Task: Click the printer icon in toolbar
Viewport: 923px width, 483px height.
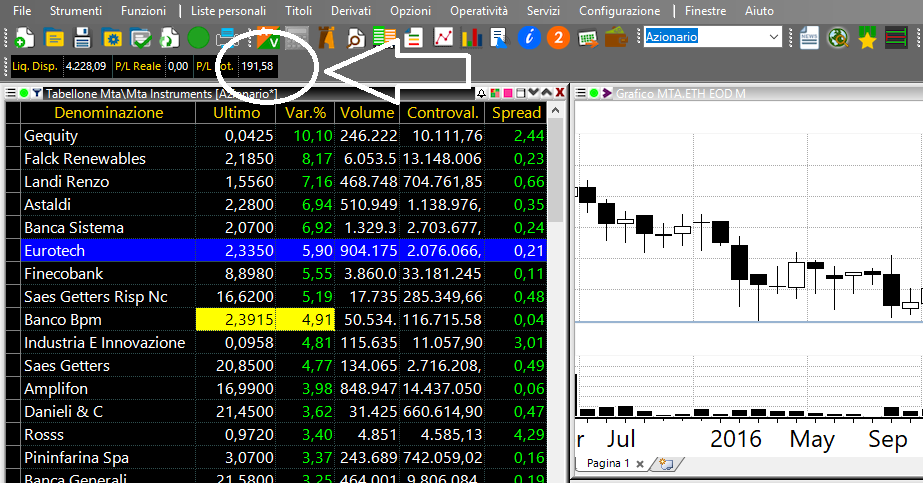Action: tap(227, 38)
